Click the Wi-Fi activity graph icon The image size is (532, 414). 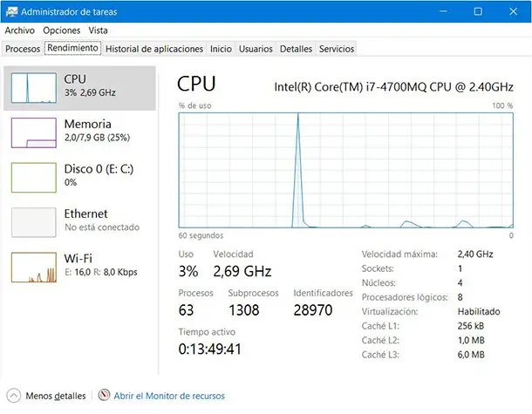click(32, 267)
